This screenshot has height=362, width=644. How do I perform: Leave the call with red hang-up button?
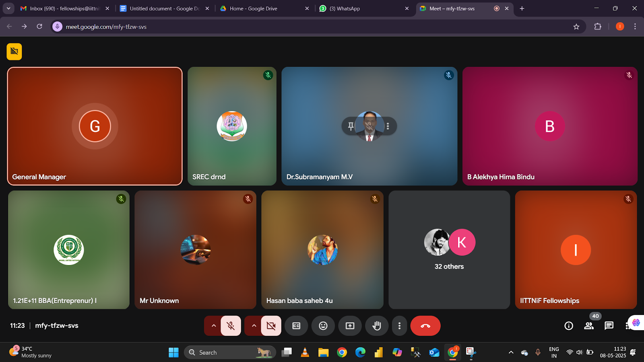point(425,326)
